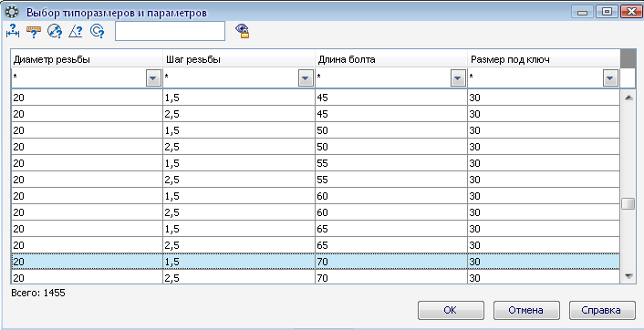Open the Длина болта filter dropdown
The image size is (644, 330).
click(458, 78)
